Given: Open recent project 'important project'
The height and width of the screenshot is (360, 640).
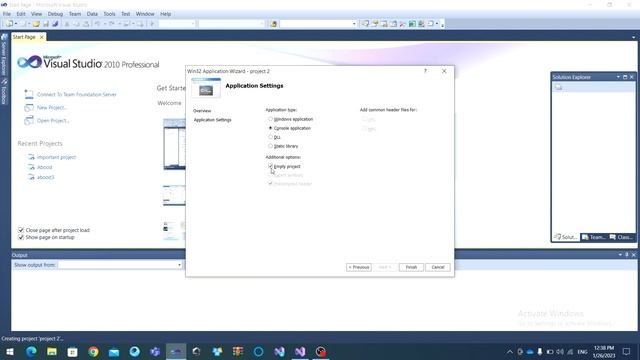Looking at the screenshot, I should click(56, 157).
